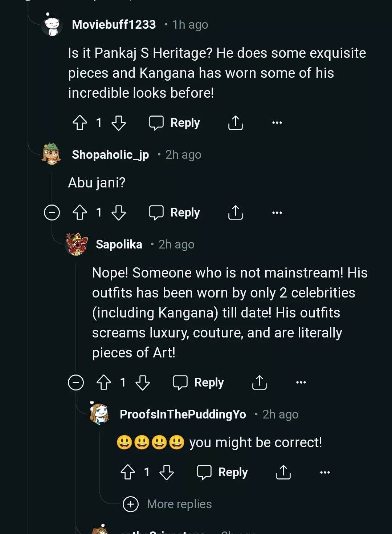The height and width of the screenshot is (534, 392).
Task: Upvote Shopaholic_jp's 'Abu jani?' comment
Action: pos(80,213)
